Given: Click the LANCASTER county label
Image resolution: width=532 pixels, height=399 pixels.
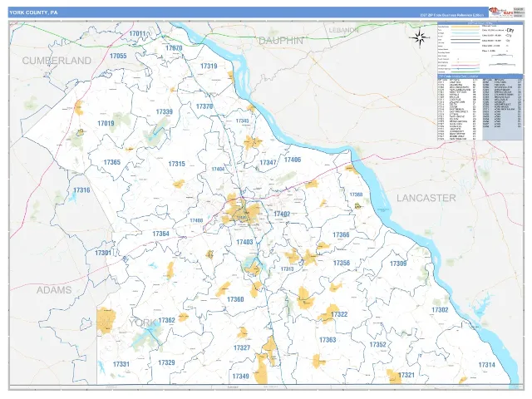Looking at the screenshot, I should click(x=426, y=198).
